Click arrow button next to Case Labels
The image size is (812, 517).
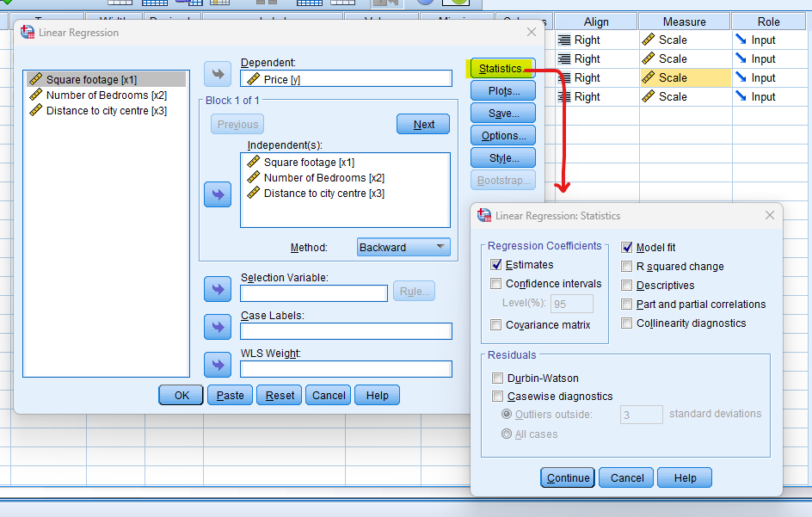point(218,327)
